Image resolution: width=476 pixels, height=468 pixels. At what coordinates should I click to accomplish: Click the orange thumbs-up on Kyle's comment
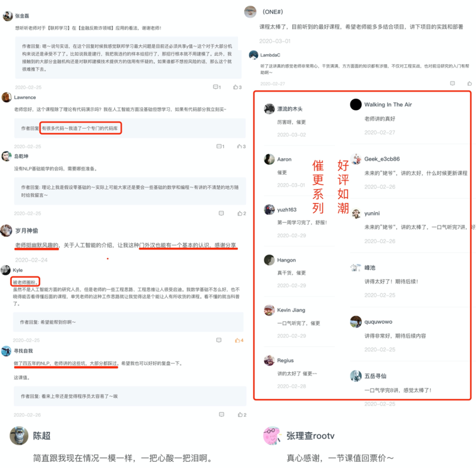pyautogui.click(x=238, y=340)
